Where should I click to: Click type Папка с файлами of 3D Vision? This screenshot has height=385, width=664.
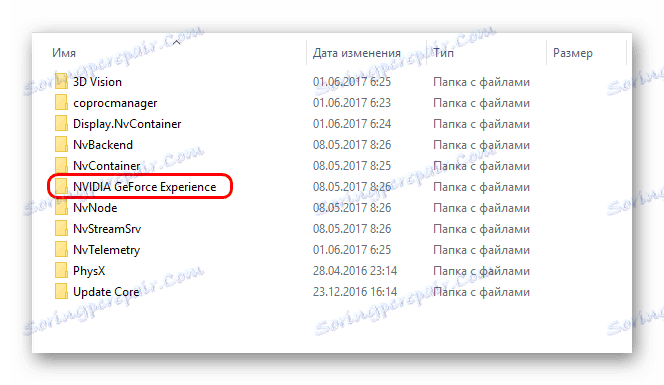[x=481, y=82]
